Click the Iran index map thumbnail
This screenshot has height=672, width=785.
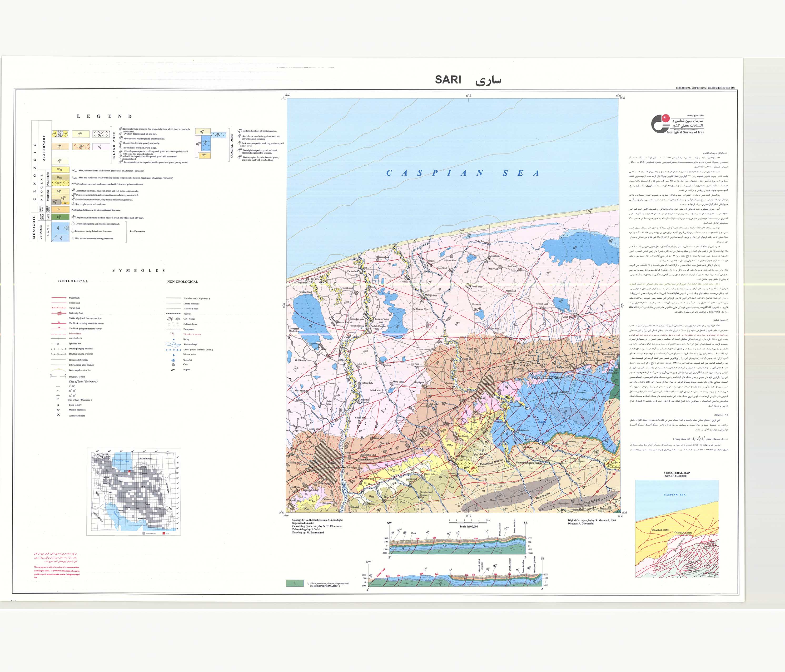tap(133, 492)
